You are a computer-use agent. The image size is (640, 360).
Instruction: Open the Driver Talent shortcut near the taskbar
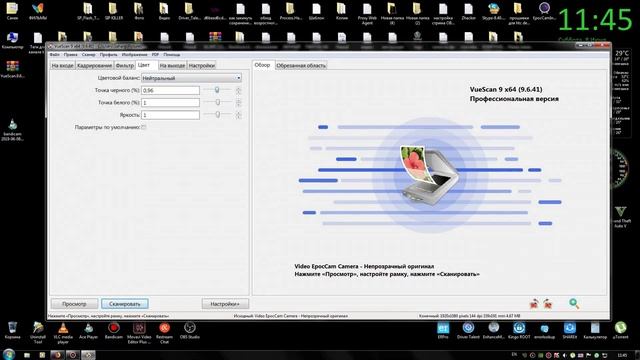click(468, 330)
